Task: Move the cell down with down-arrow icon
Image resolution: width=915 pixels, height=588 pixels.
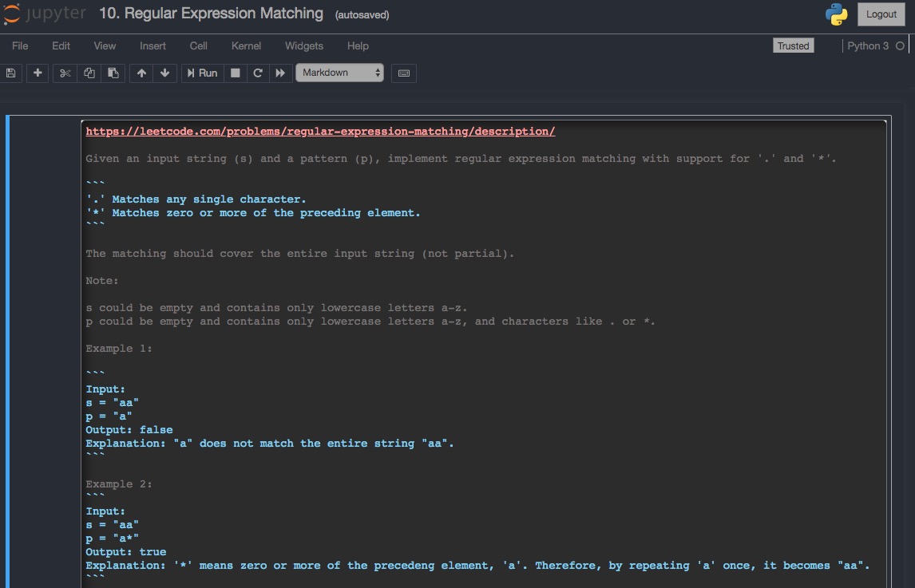Action: (164, 73)
